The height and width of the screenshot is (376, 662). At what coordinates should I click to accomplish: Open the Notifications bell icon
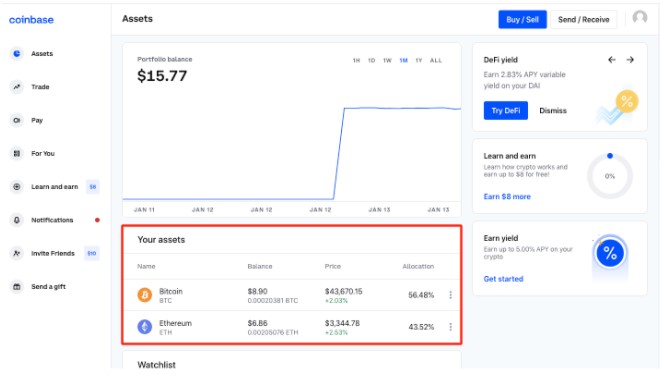click(x=16, y=220)
